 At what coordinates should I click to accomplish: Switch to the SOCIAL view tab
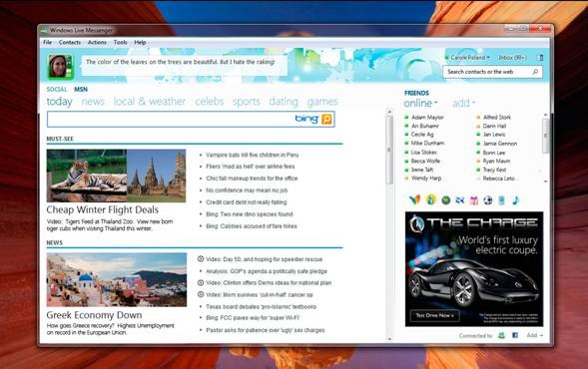(x=57, y=89)
